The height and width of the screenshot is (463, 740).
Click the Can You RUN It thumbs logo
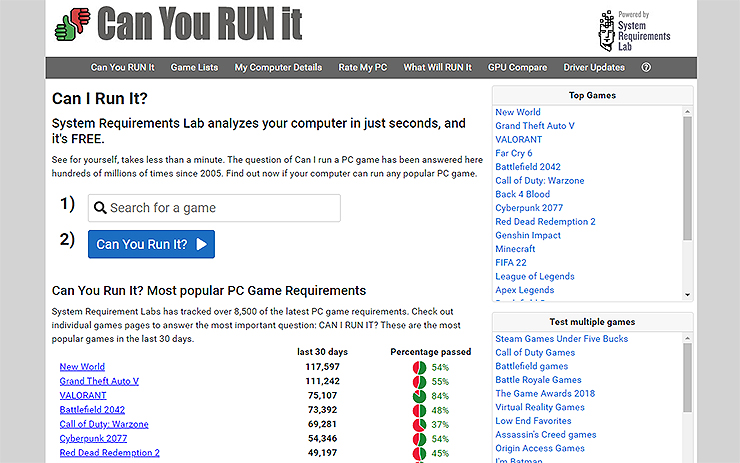pyautogui.click(x=73, y=24)
